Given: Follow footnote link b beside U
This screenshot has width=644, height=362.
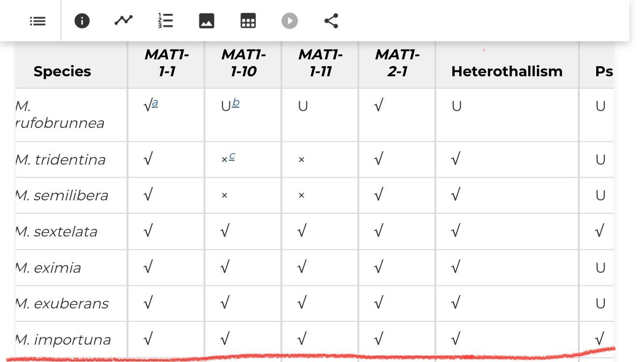Looking at the screenshot, I should [236, 102].
